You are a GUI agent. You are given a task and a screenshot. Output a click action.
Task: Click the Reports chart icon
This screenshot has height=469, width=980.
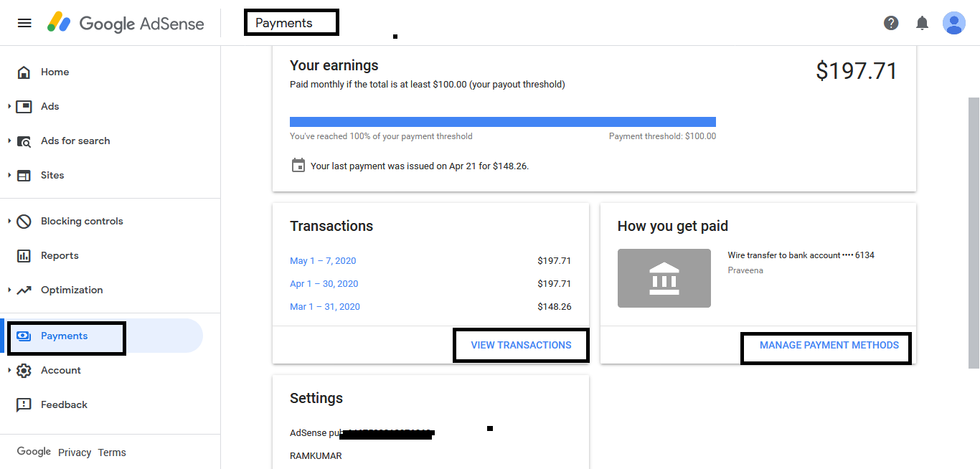(x=24, y=256)
